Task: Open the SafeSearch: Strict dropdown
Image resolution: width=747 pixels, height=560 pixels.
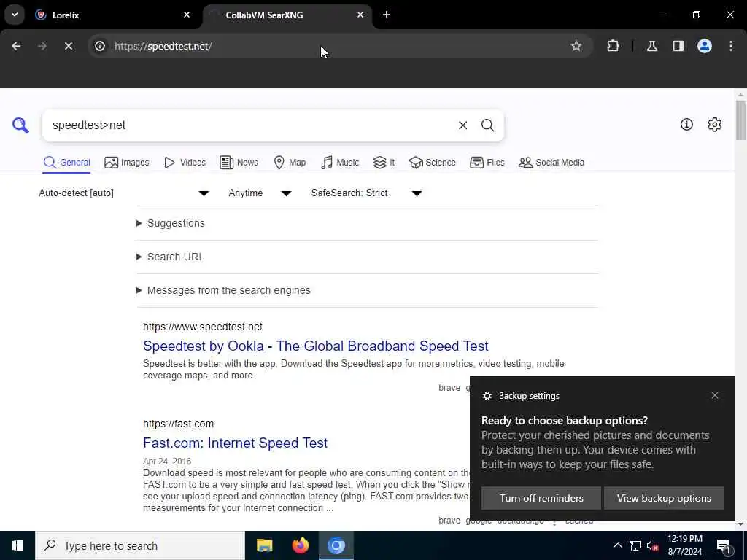Action: click(366, 192)
